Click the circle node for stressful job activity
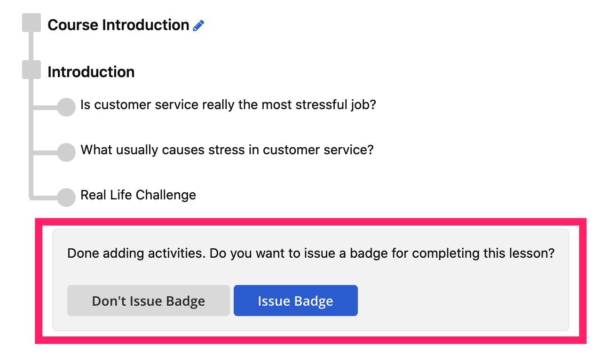This screenshot has height=364, width=616. (66, 107)
